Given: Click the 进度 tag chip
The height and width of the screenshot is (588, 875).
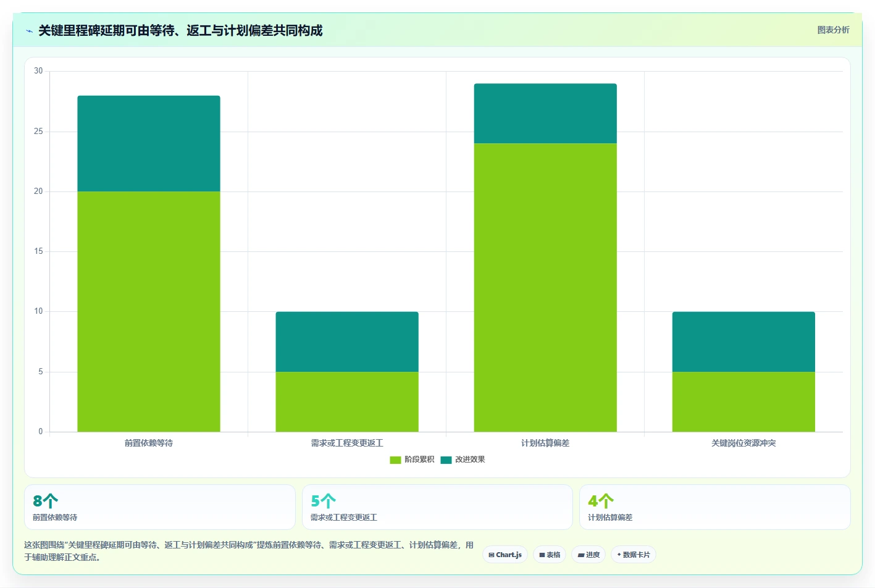Looking at the screenshot, I should click(588, 555).
